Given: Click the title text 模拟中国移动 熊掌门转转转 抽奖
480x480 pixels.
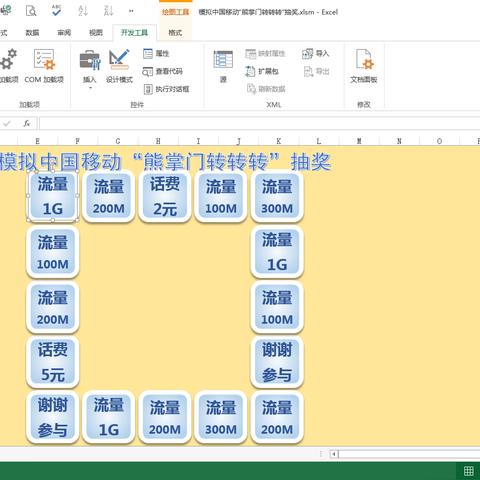Looking at the screenshot, I should tap(165, 162).
